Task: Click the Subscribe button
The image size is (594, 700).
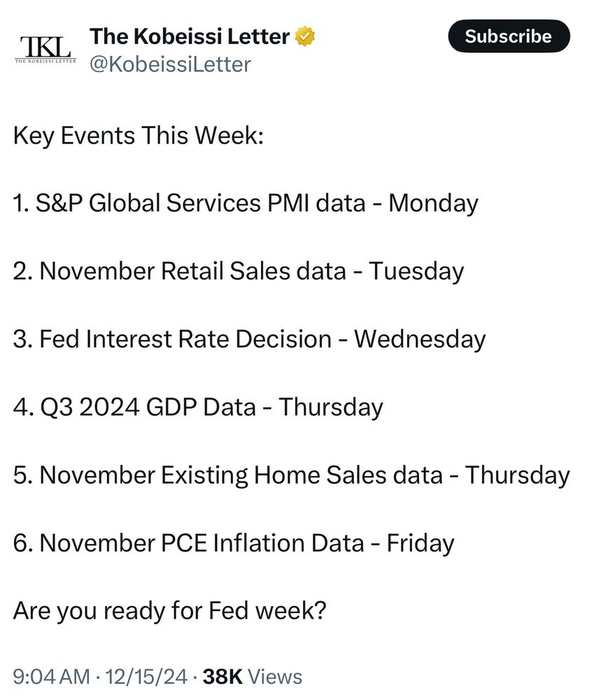Action: click(509, 36)
